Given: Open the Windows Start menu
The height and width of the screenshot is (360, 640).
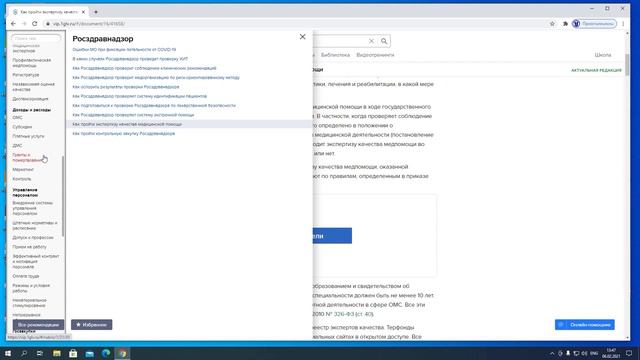Looking at the screenshot, I should click(8, 353).
